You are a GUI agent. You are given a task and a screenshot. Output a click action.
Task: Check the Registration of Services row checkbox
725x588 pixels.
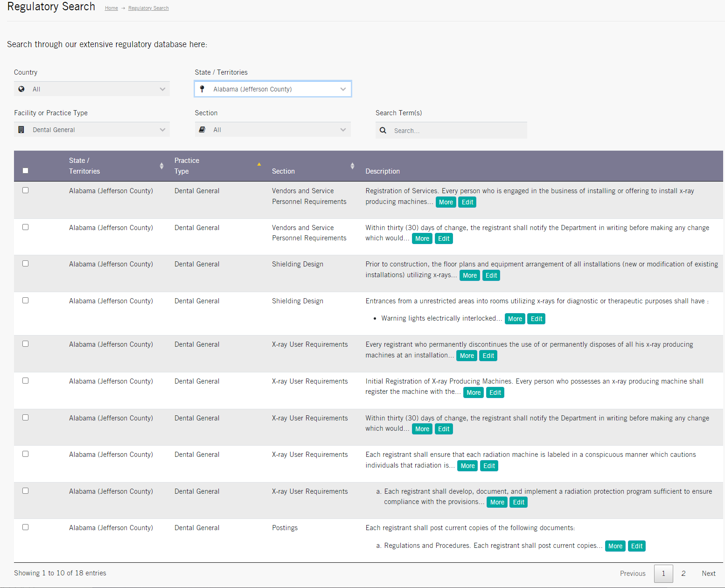click(26, 190)
